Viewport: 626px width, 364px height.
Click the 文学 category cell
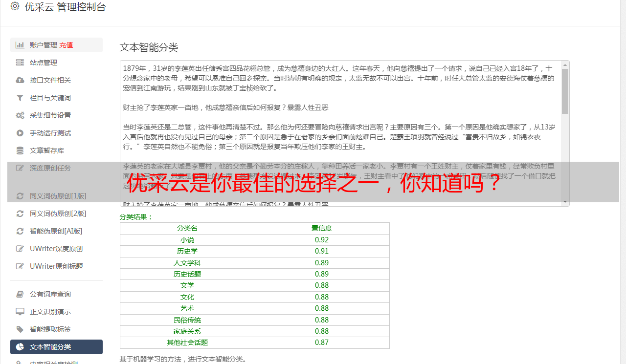click(x=187, y=285)
